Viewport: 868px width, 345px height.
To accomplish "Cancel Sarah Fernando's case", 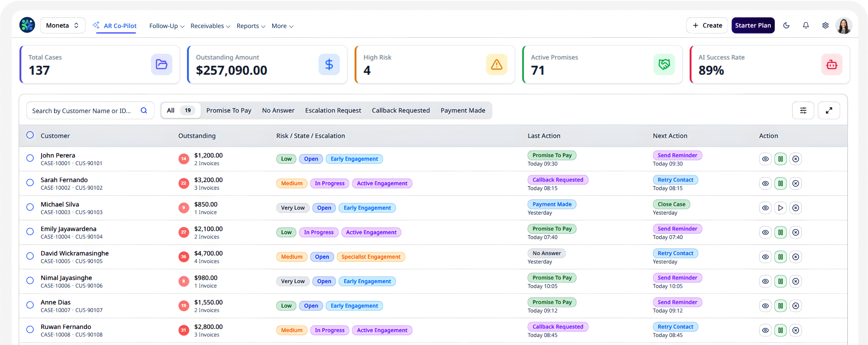I will pos(796,183).
